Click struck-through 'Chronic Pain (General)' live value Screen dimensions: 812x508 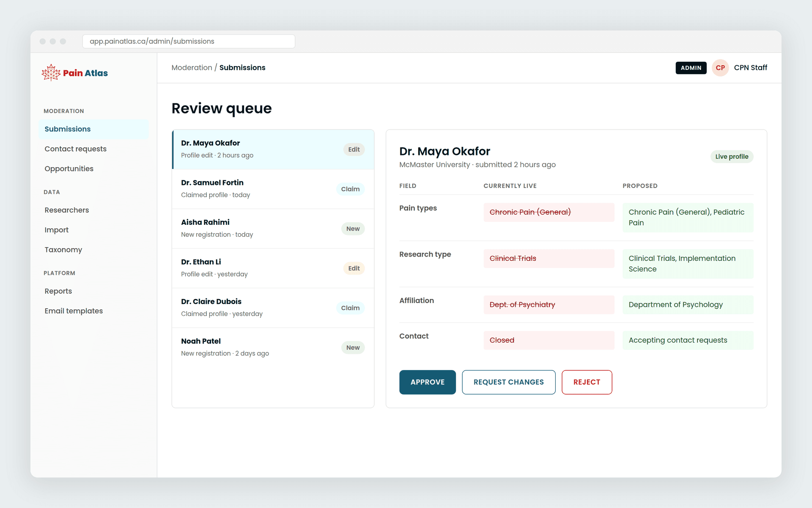(549, 212)
